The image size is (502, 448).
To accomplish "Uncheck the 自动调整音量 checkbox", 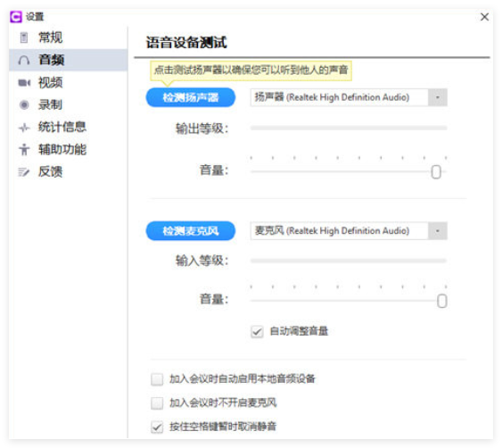I will point(257,332).
